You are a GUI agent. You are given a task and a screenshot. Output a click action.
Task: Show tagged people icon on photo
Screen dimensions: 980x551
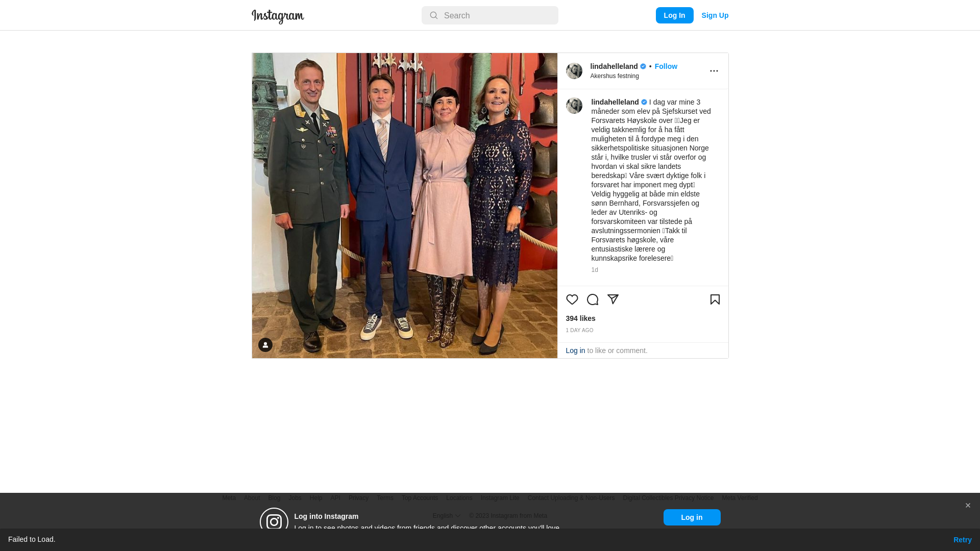[265, 345]
